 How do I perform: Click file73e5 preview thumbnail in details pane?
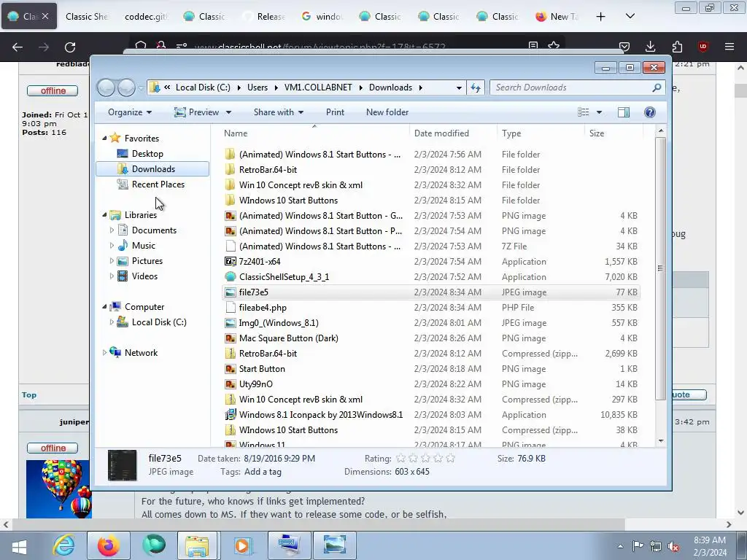click(x=122, y=464)
